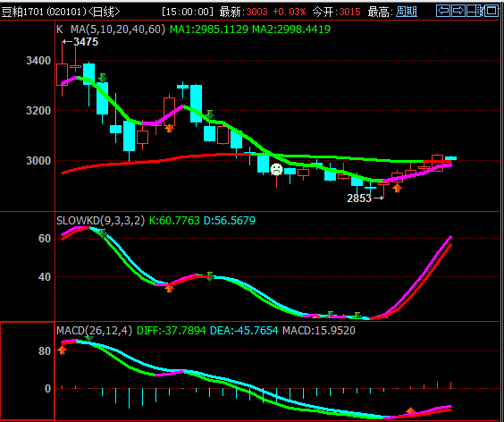Click the orange arrow at MACD left edge
Screen dimensions: 504x422
(62, 350)
